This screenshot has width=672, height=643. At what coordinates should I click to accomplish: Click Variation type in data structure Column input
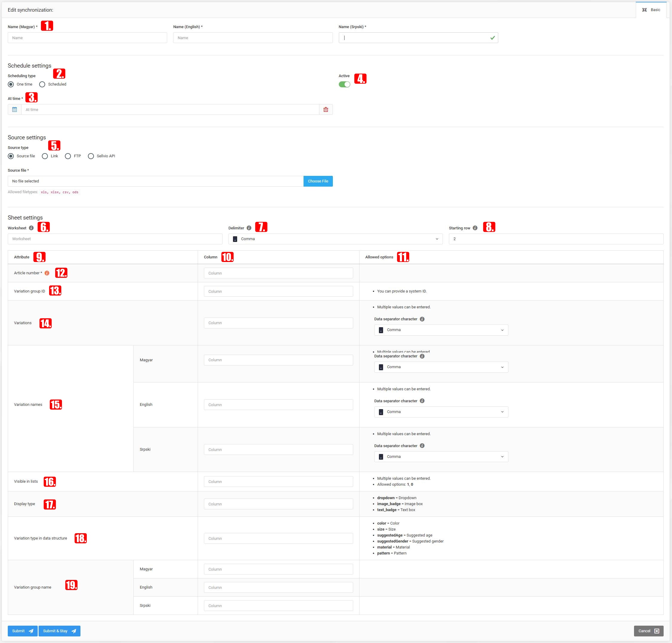279,538
